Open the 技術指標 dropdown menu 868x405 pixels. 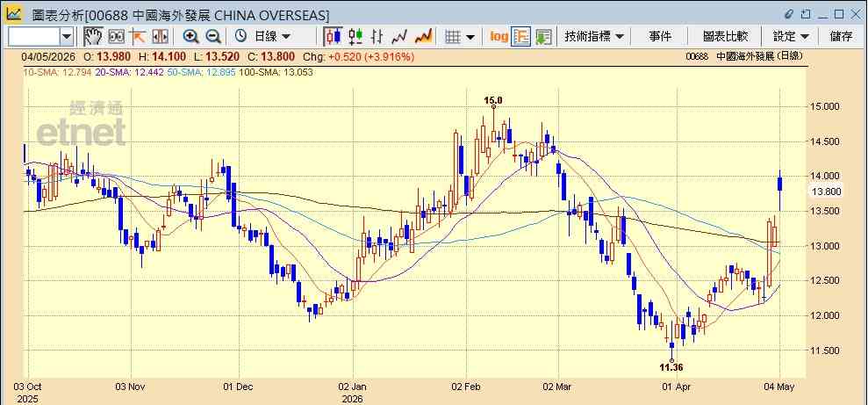[x=594, y=37]
